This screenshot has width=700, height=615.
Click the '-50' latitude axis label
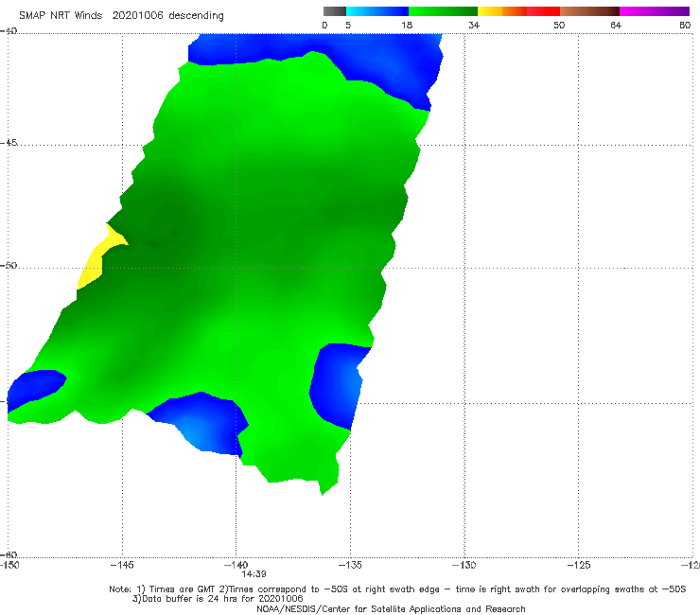click(x=9, y=265)
